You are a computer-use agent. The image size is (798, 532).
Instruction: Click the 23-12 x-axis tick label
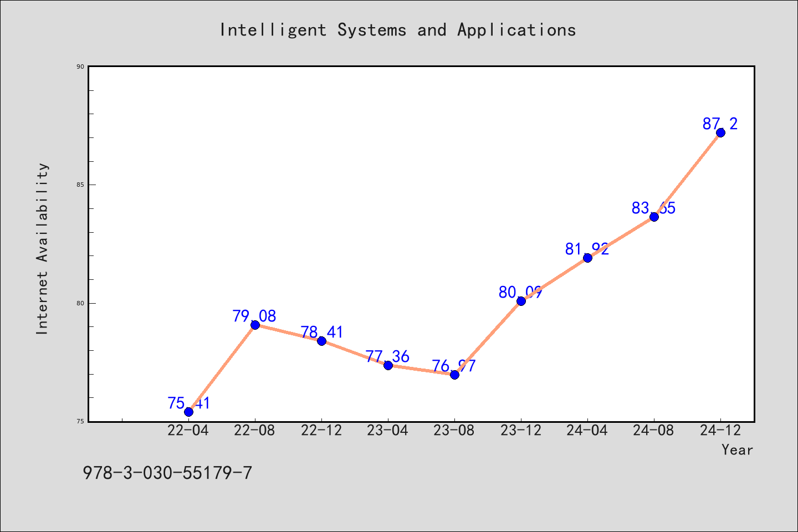(521, 431)
